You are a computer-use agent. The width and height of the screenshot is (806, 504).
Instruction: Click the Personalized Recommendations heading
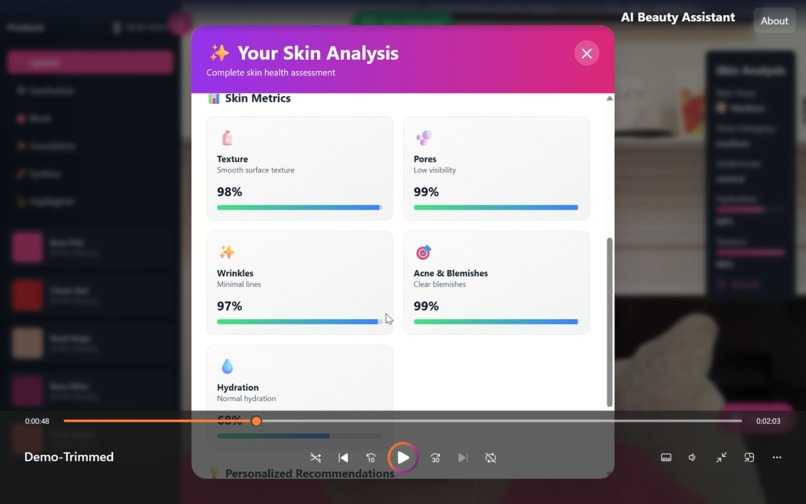309,473
